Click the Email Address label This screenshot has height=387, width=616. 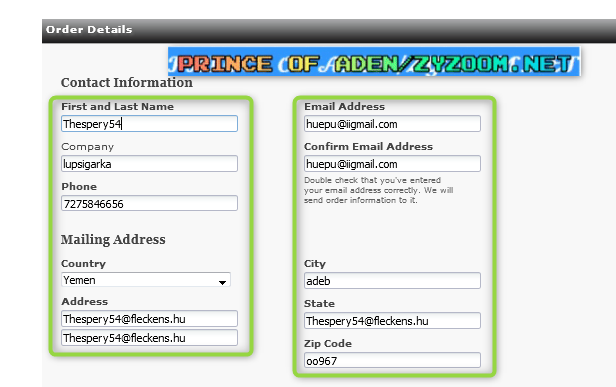344,106
